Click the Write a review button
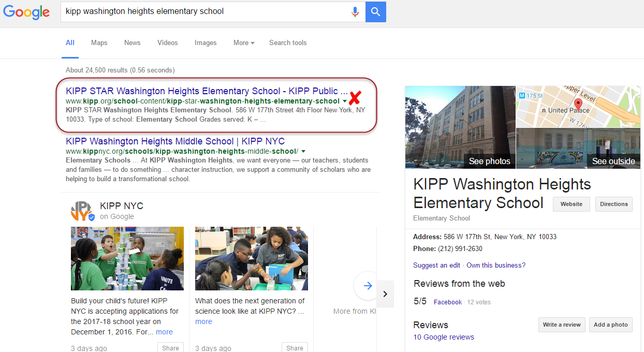Viewport: 644px width, 352px height. pyautogui.click(x=562, y=325)
